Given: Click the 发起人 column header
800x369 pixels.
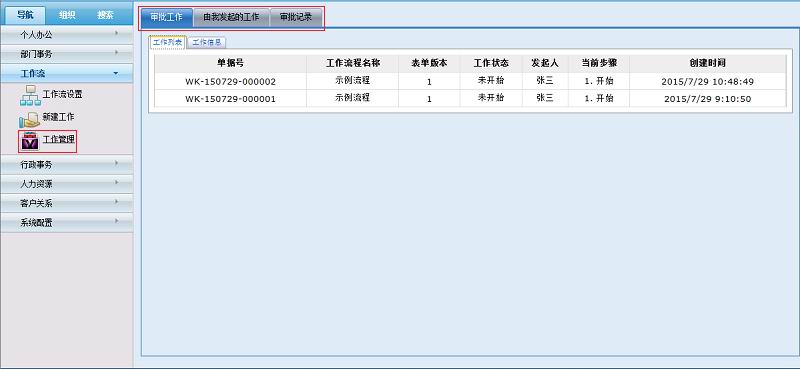Looking at the screenshot, I should 545,63.
